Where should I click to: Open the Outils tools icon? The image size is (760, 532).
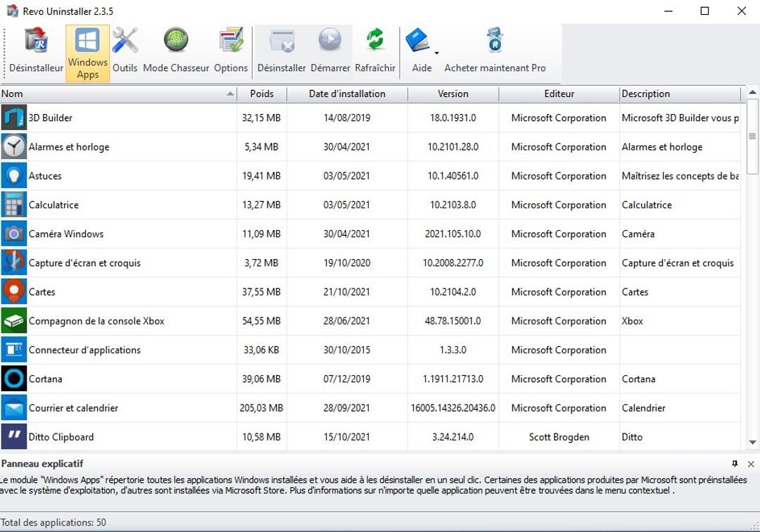pos(125,52)
